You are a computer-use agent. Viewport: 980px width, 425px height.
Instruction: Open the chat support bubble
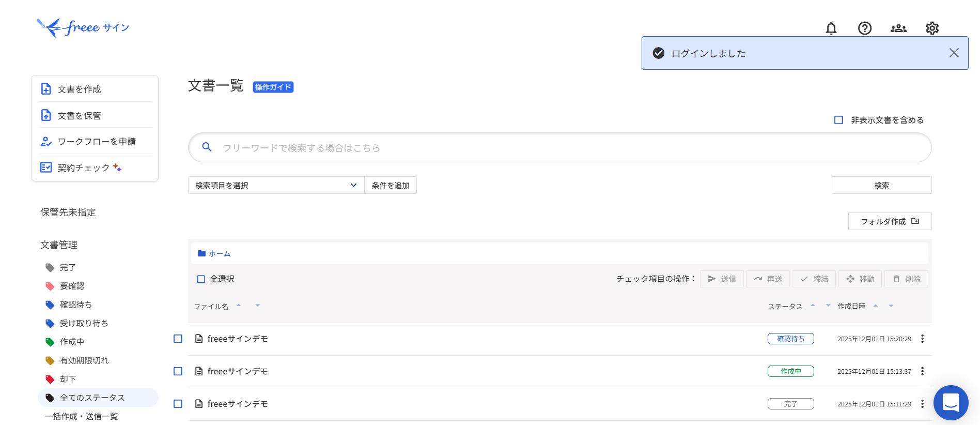(x=951, y=402)
